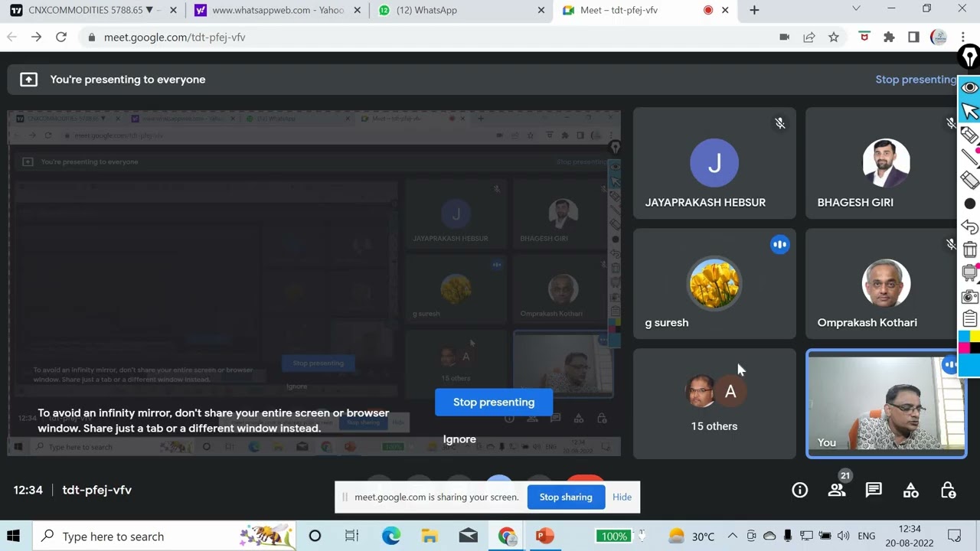Select the annotation pen nib tool
The image size is (980, 551).
coord(969,57)
